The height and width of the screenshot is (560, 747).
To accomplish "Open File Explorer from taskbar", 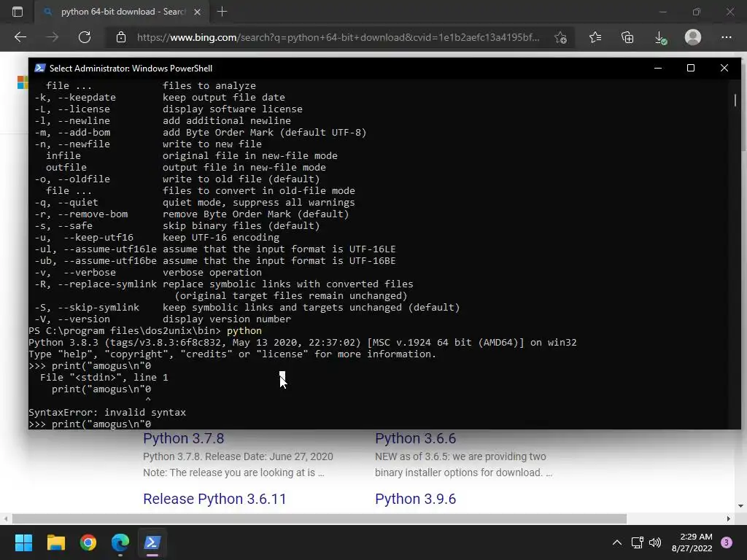I will (x=55, y=542).
